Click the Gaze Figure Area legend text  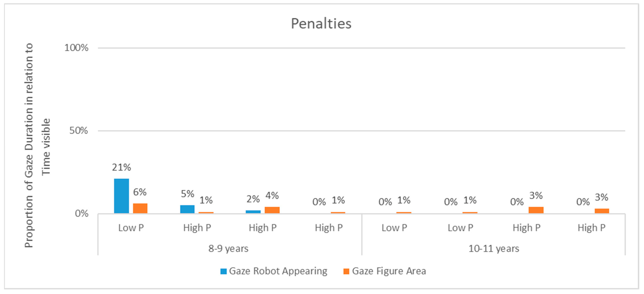[389, 271]
